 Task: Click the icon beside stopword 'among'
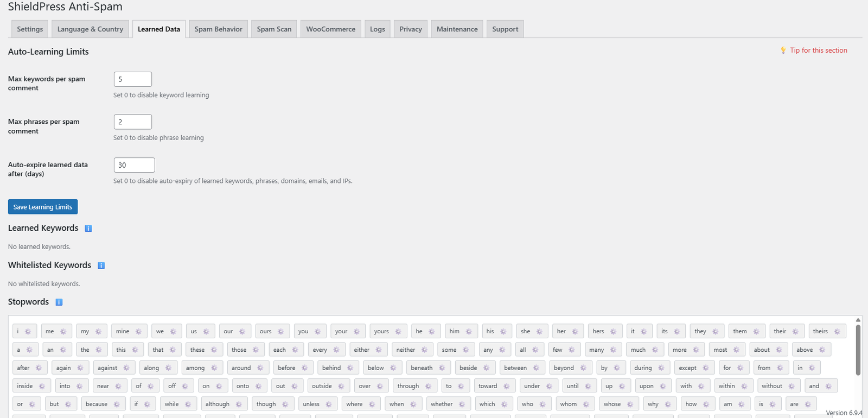pyautogui.click(x=214, y=368)
